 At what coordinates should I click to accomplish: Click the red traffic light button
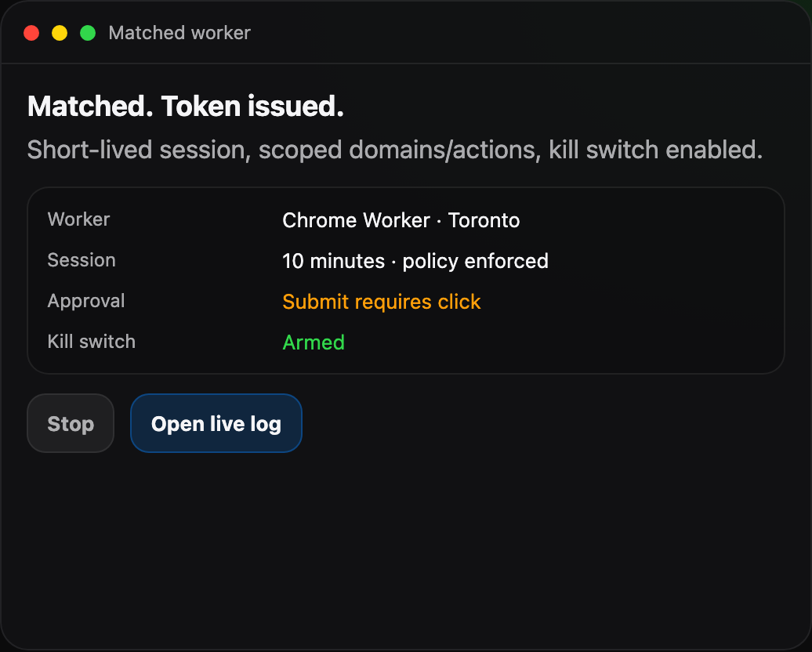(x=31, y=33)
